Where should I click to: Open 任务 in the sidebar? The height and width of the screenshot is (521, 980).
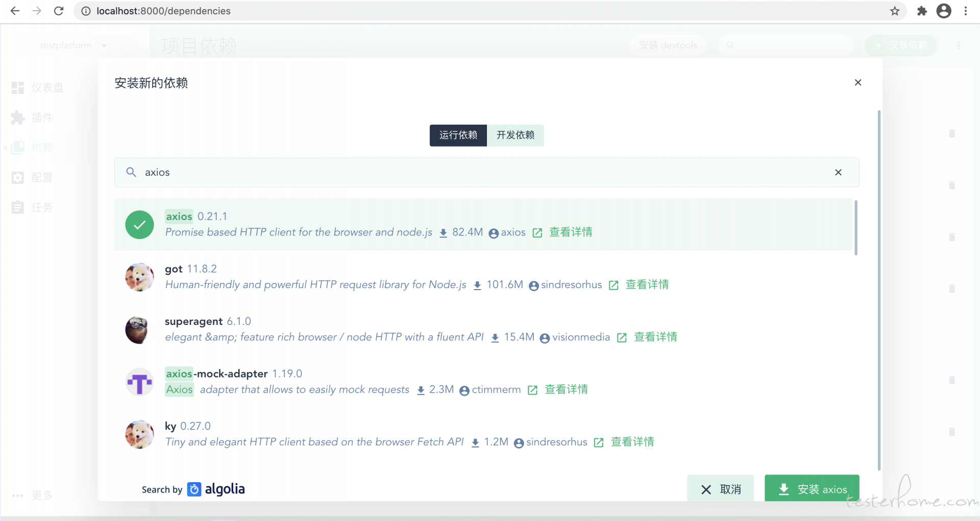pos(33,207)
